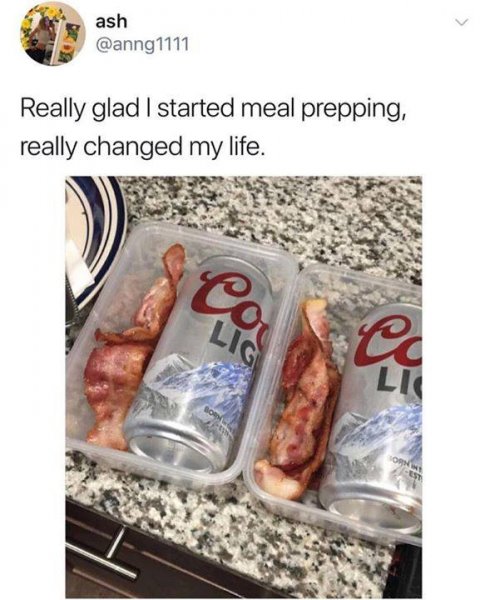Tap the metal bottom of the left can
480x600 pixels.
[x=171, y=452]
